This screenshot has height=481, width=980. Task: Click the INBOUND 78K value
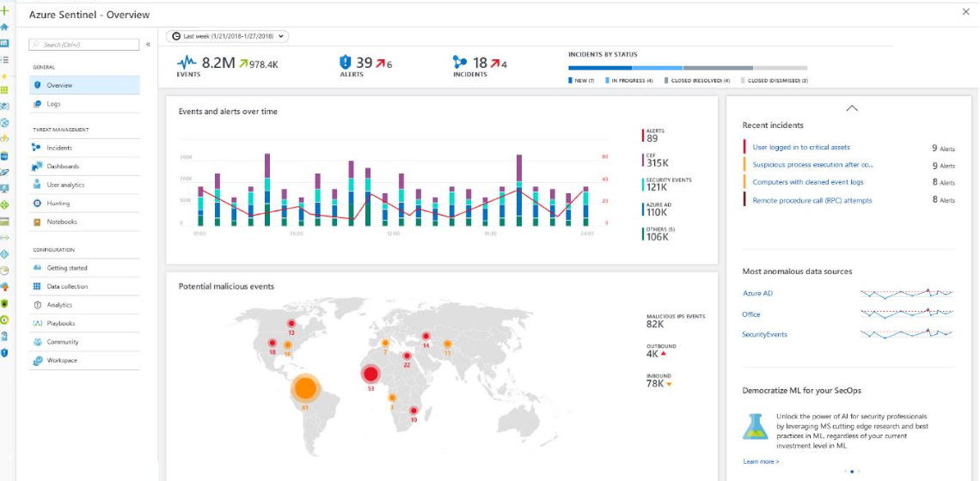(655, 384)
